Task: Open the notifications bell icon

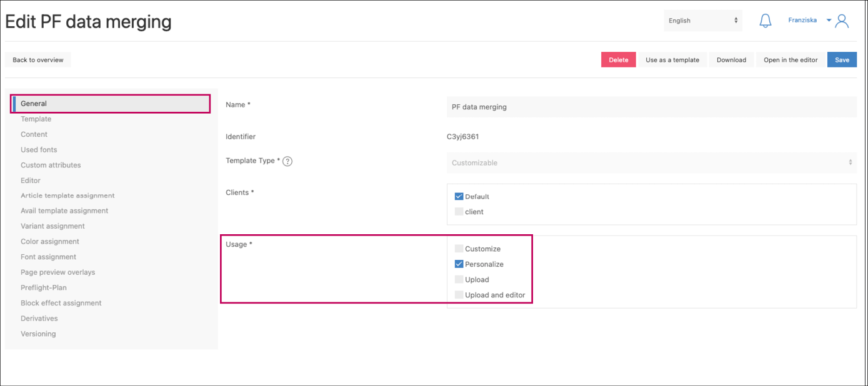Action: click(765, 21)
